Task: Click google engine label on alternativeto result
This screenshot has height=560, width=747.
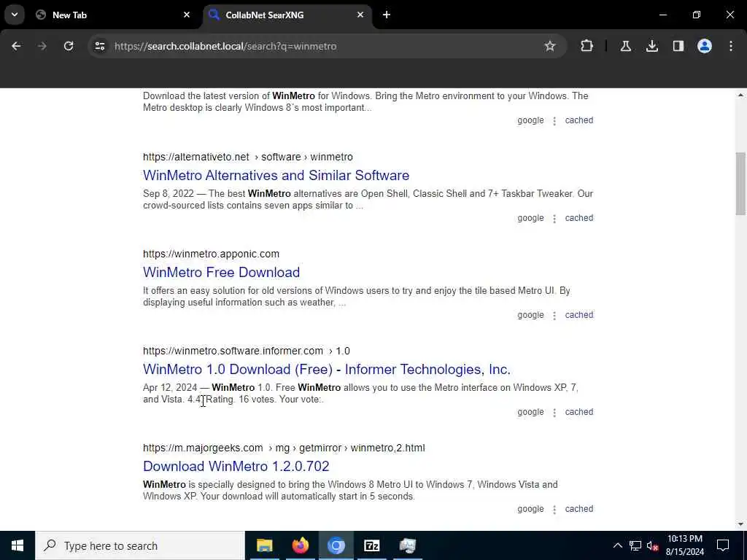Action: tap(530, 218)
